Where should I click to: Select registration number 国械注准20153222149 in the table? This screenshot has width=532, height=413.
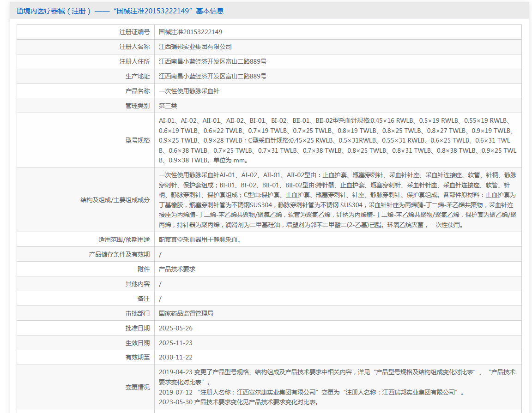(190, 32)
